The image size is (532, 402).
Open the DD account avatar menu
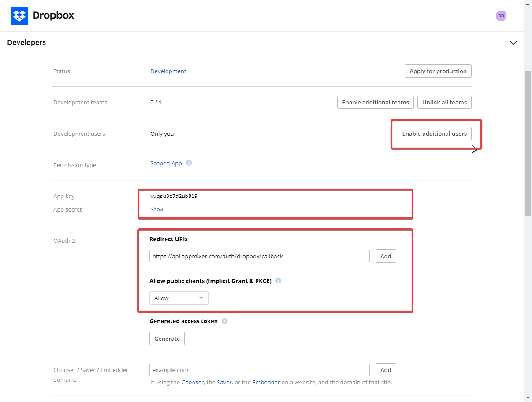point(501,16)
